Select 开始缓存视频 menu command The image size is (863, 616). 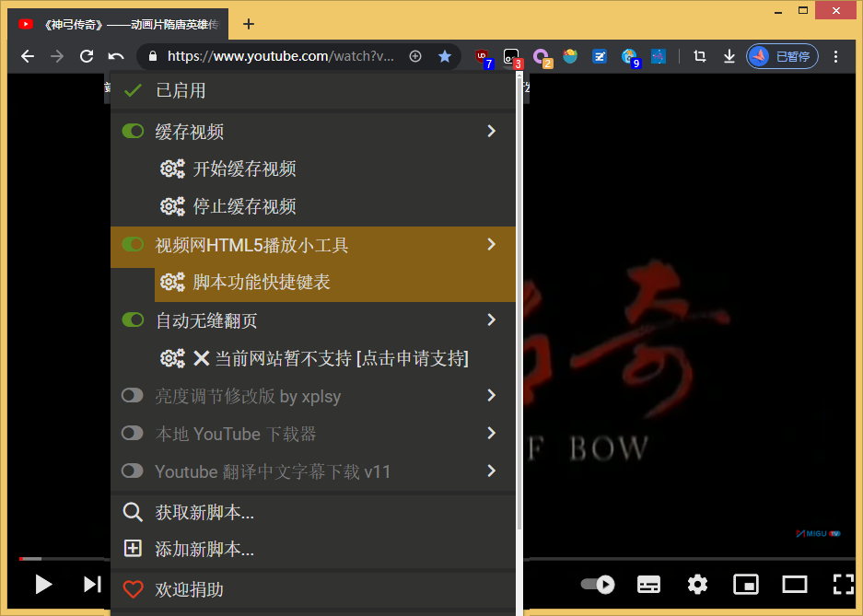(x=244, y=169)
